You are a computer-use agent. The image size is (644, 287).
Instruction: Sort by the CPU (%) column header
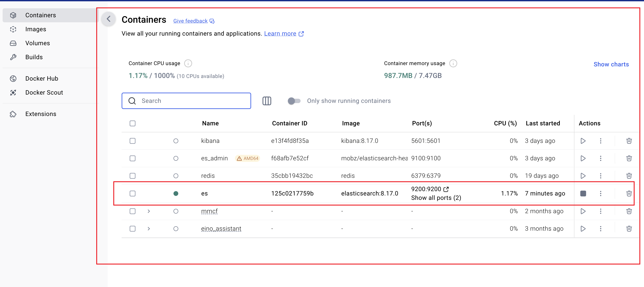tap(505, 123)
